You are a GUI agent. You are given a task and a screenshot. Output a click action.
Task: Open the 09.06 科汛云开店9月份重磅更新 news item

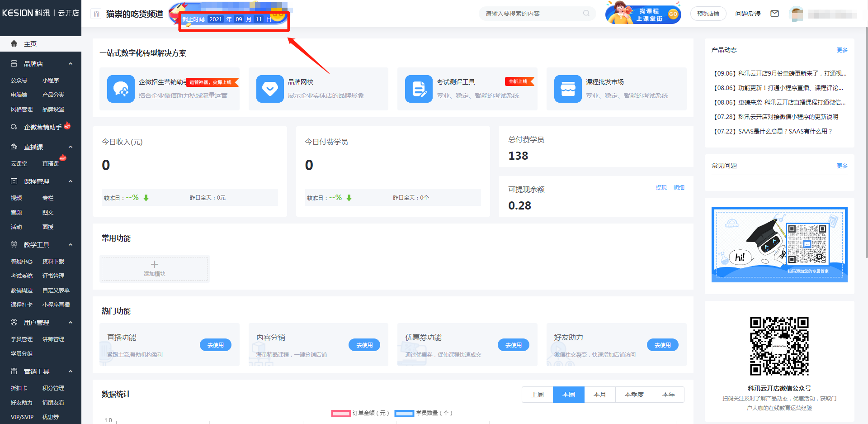click(x=780, y=73)
